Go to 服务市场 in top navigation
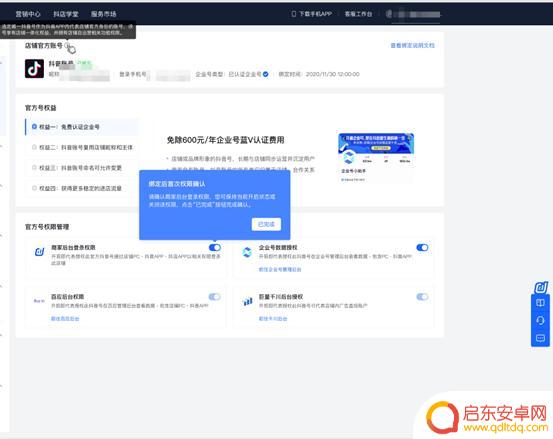553x439 pixels. (x=104, y=14)
